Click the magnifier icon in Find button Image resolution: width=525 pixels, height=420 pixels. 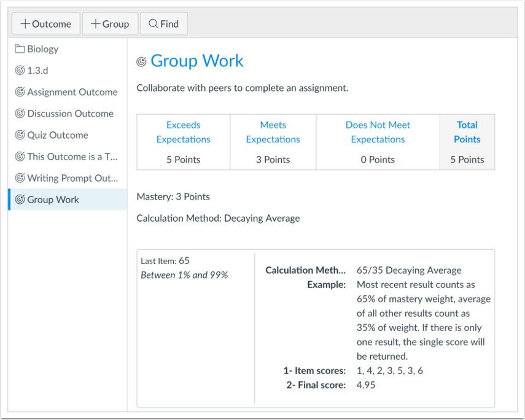154,24
